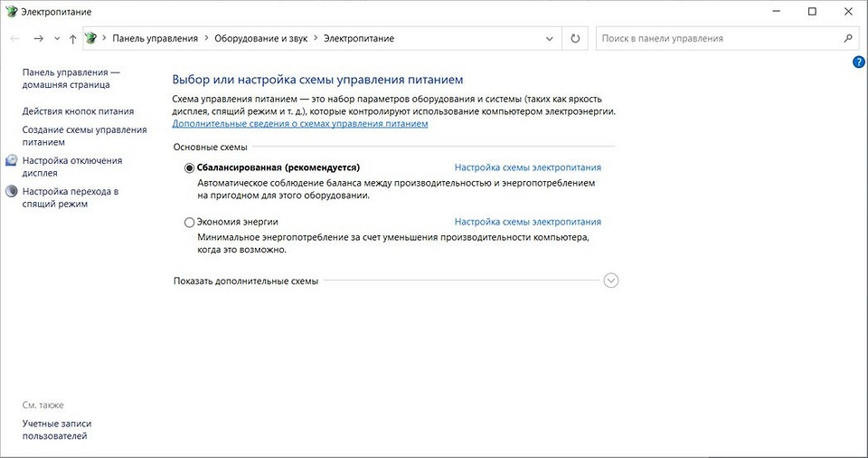
Task: Click the display shutdown settings icon
Action: [12, 160]
